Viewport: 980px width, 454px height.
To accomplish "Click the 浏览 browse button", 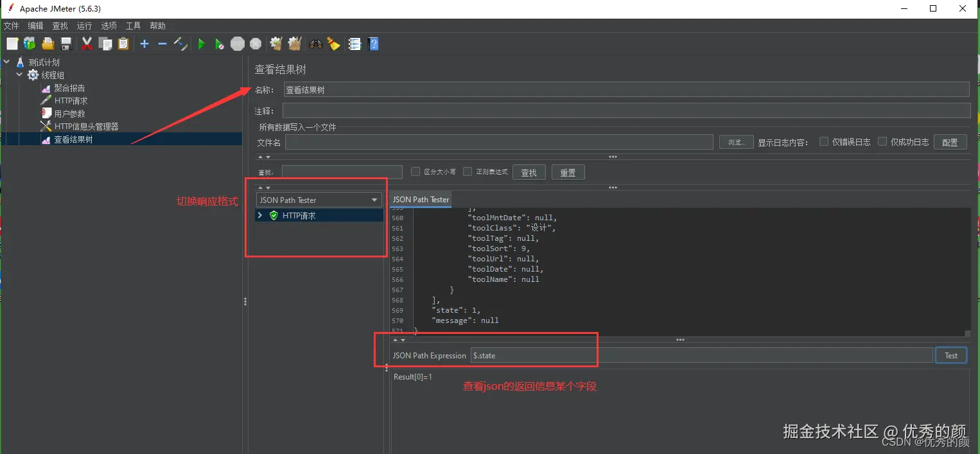I will [x=736, y=142].
